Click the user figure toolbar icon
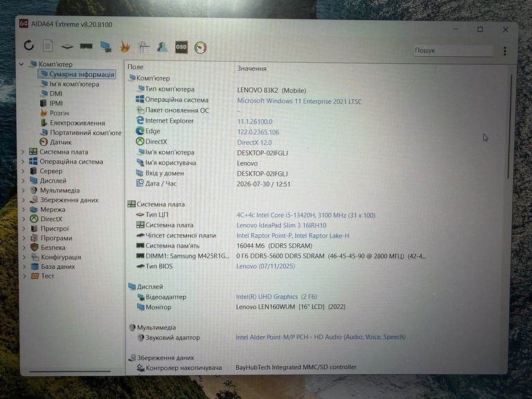Image resolution: width=532 pixels, height=399 pixels. pyautogui.click(x=162, y=47)
